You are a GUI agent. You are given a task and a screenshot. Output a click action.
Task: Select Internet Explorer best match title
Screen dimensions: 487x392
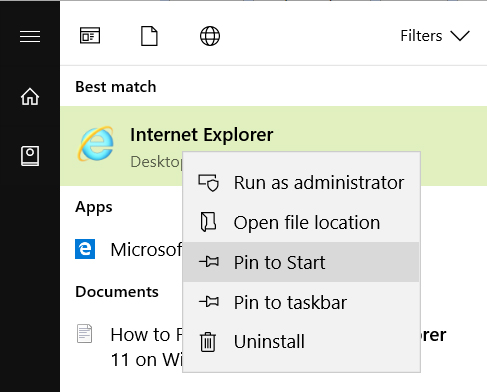pos(202,135)
